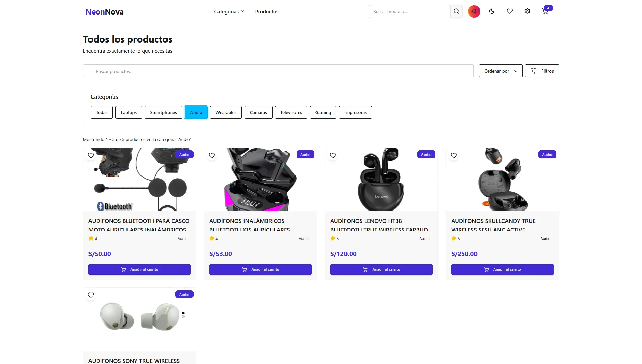Open the user avatar profile icon
Image resolution: width=642 pixels, height=364 pixels.
tap(474, 11)
